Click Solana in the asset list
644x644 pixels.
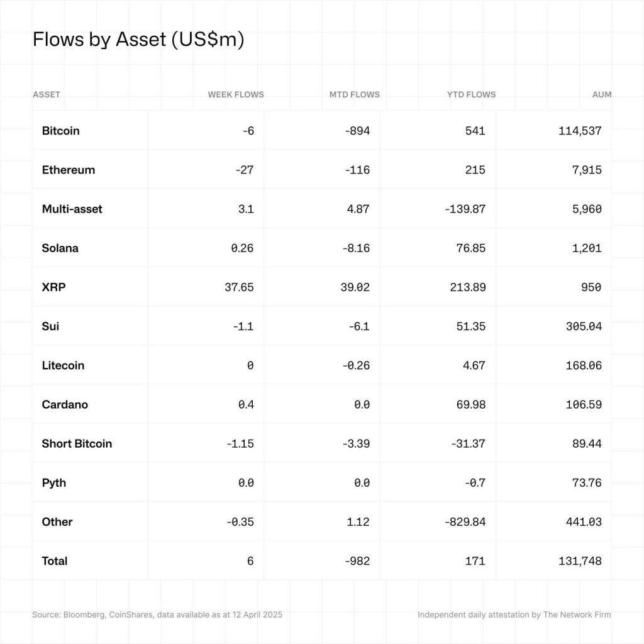60,248
